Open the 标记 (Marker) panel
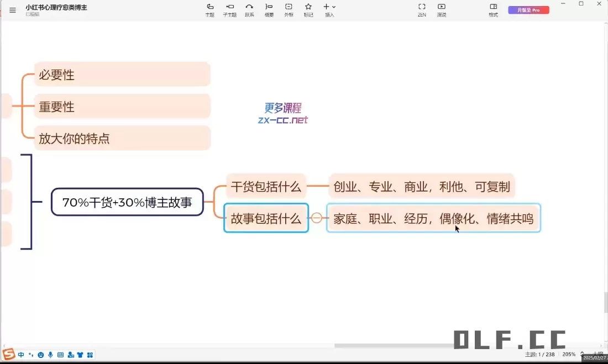608x364 pixels. point(308,10)
